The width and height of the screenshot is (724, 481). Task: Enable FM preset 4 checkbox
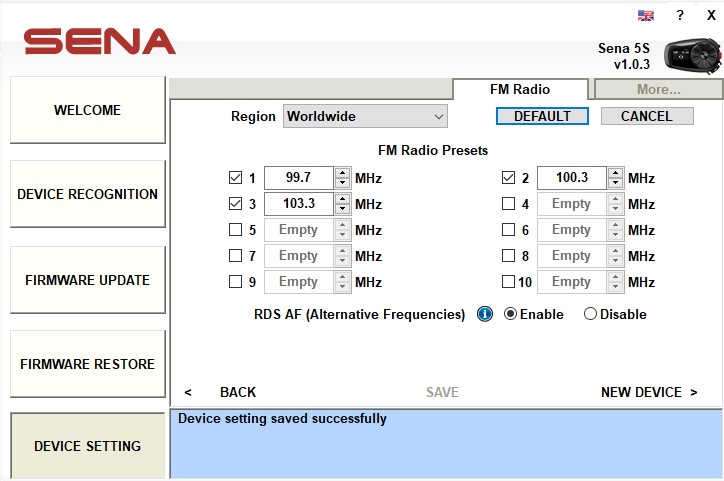pyautogui.click(x=508, y=204)
